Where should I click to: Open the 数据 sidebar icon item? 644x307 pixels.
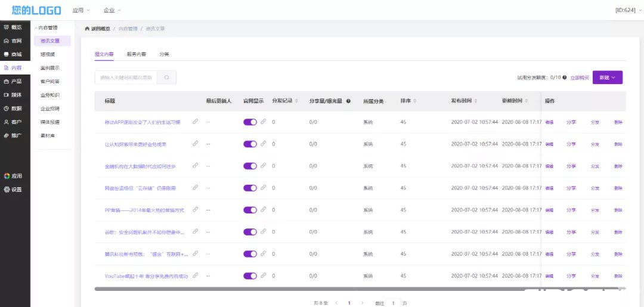[x=6, y=108]
